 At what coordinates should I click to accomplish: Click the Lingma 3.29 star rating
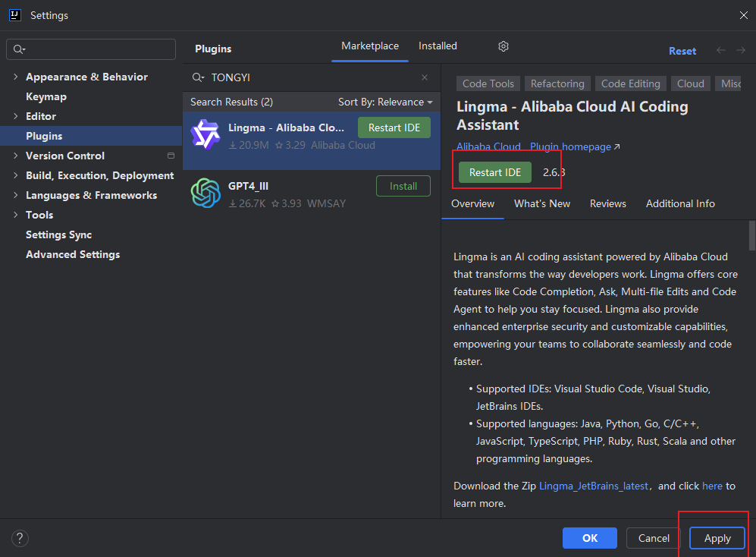[290, 145]
